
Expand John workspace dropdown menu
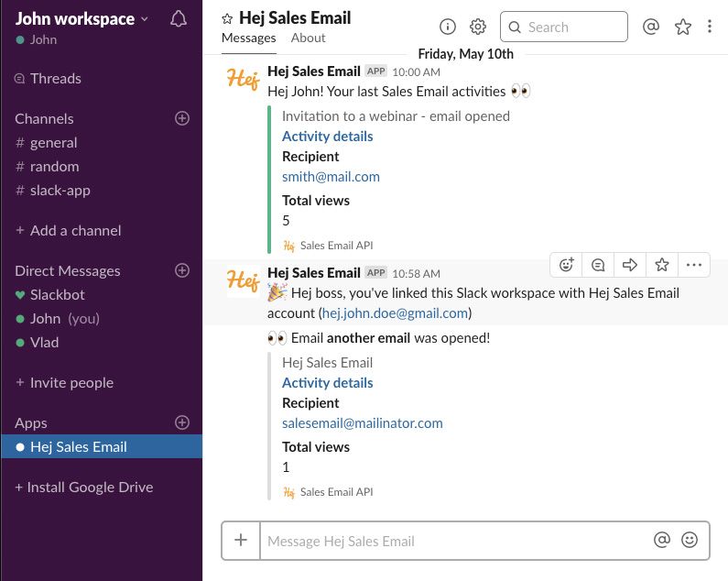coord(144,19)
